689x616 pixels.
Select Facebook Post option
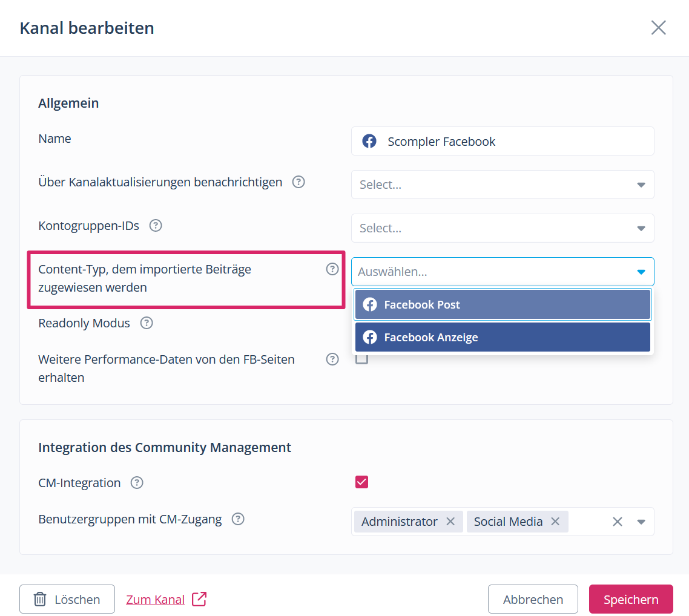point(502,304)
